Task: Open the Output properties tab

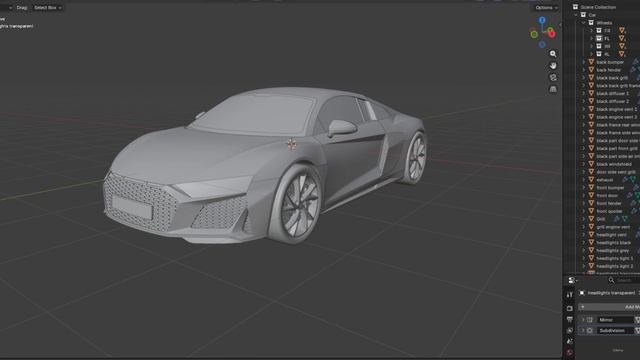Action: [570, 319]
